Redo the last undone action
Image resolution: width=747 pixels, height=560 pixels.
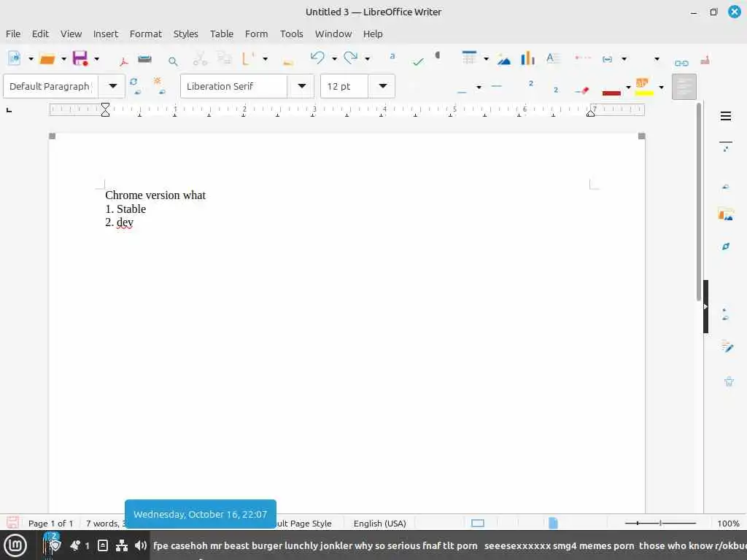click(x=351, y=58)
